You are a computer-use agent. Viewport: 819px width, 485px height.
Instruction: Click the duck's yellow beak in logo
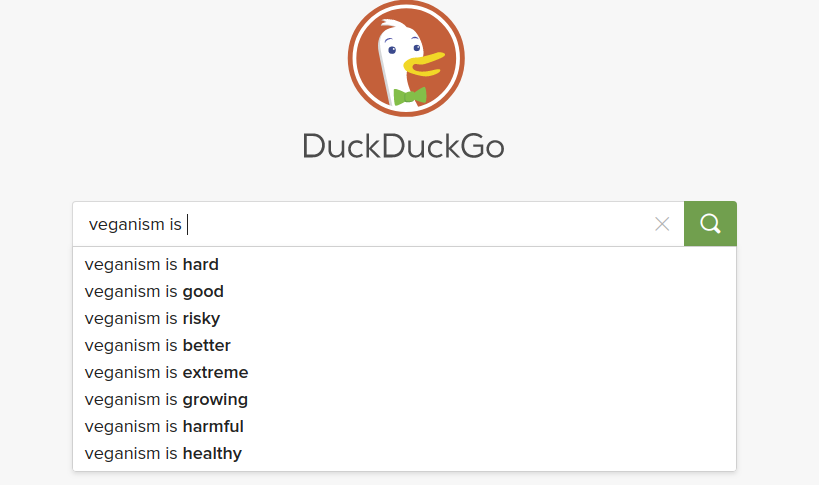[422, 66]
